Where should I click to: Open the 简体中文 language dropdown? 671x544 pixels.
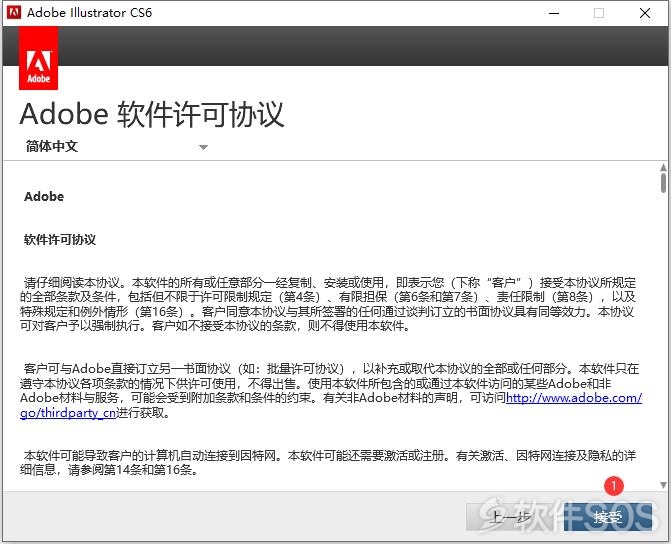click(116, 147)
